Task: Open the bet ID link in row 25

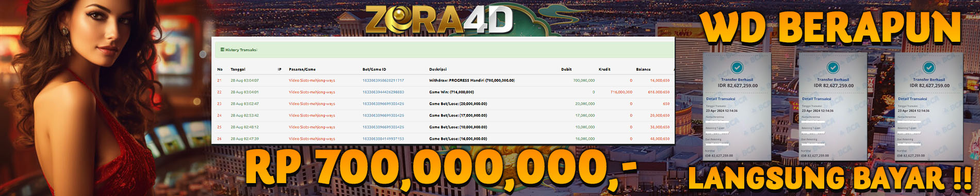Action: (x=383, y=127)
